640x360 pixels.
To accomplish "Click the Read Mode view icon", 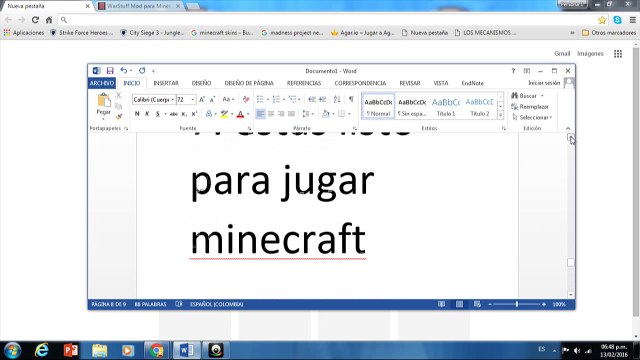I will tap(441, 304).
